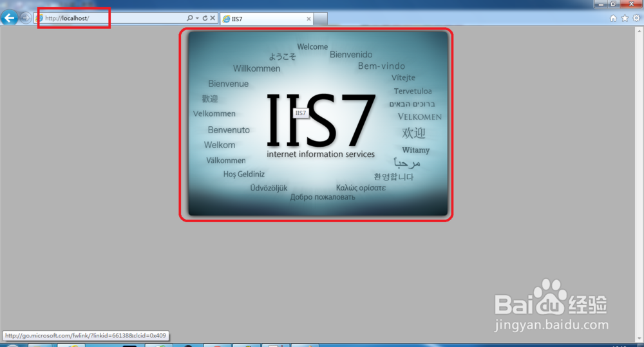Open the Home page icon
This screenshot has height=347, width=644.
(x=613, y=18)
